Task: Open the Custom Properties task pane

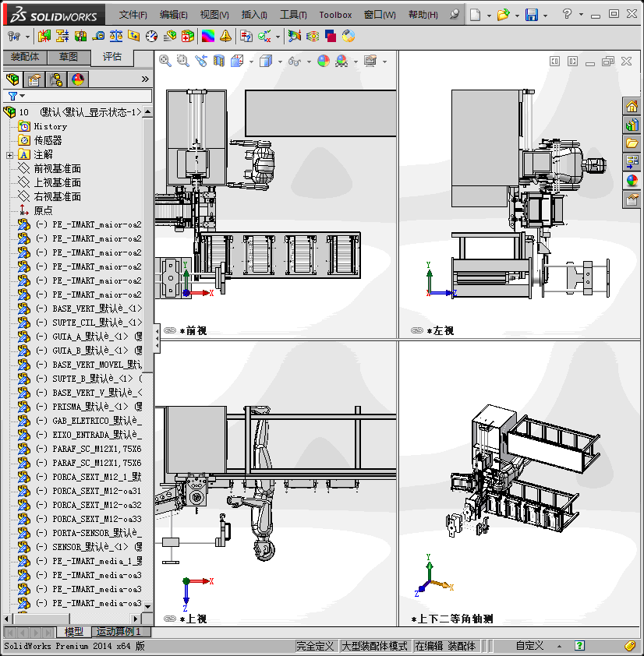Action: click(632, 199)
